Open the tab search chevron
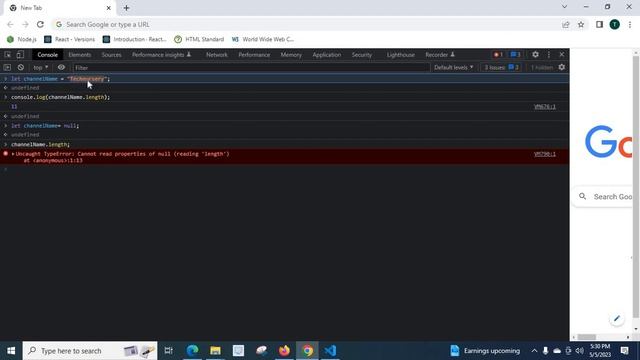The width and height of the screenshot is (640, 360). [564, 7]
